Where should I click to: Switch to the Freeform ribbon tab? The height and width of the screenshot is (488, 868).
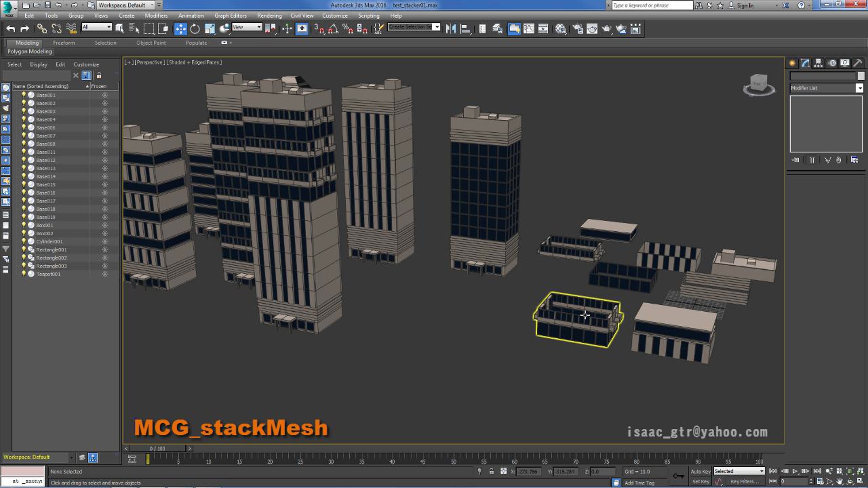pos(64,43)
